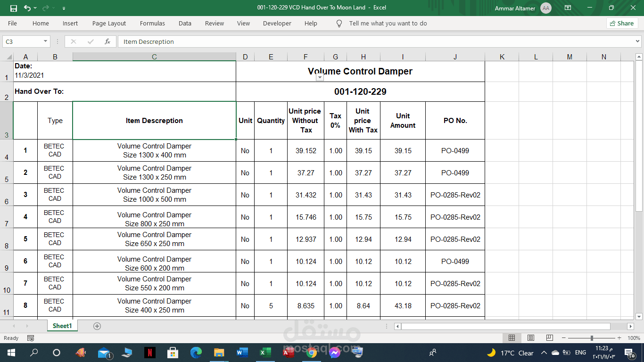Expand the formula bar
The width and height of the screenshot is (644, 362).
(638, 41)
